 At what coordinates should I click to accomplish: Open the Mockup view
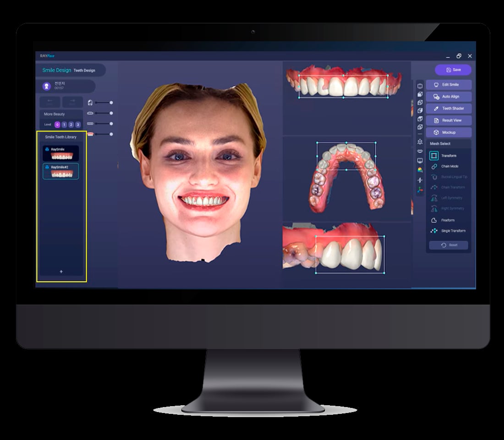click(x=448, y=132)
